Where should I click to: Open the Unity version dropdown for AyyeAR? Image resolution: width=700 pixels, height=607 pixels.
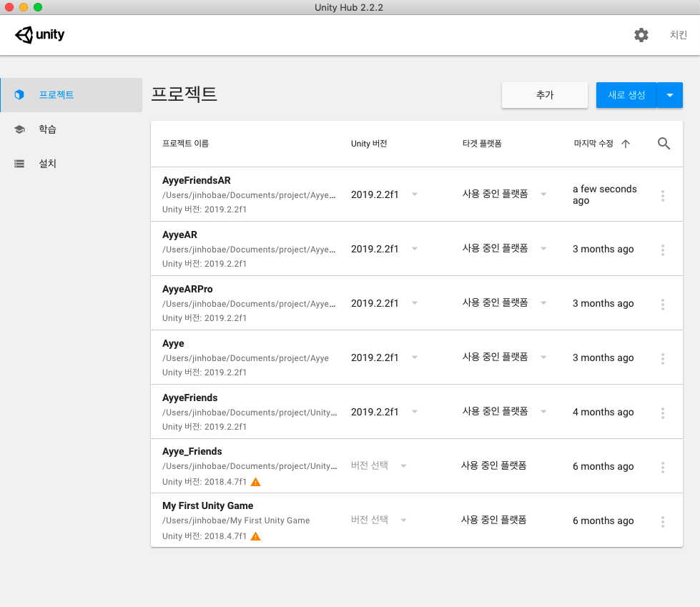tap(385, 249)
